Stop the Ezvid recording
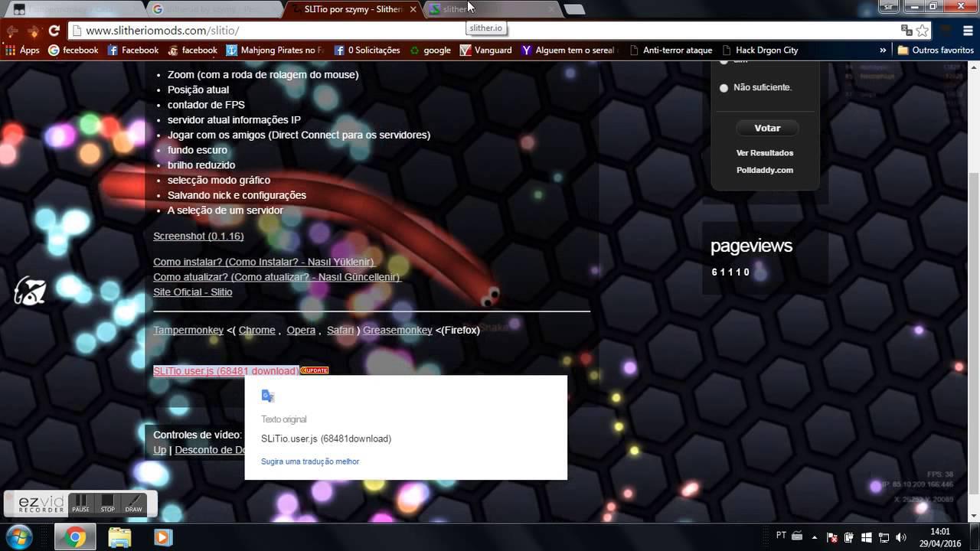Screen dimensions: 980x551 tap(107, 504)
